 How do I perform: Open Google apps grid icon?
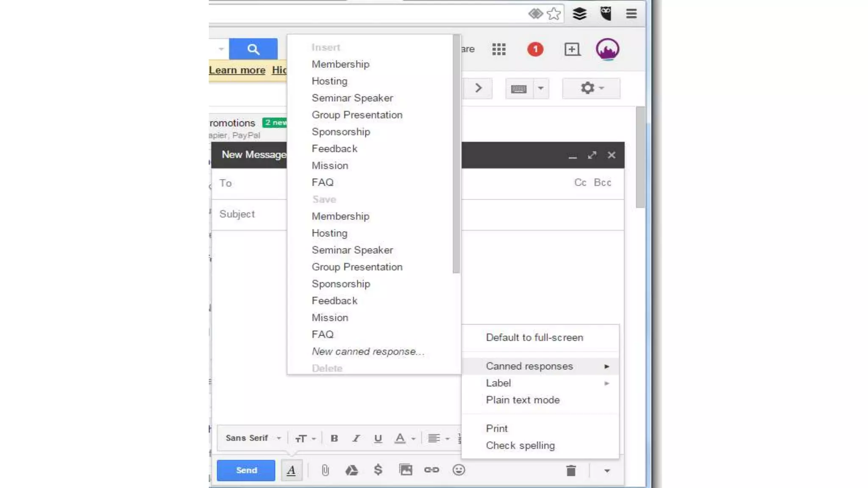pos(499,49)
